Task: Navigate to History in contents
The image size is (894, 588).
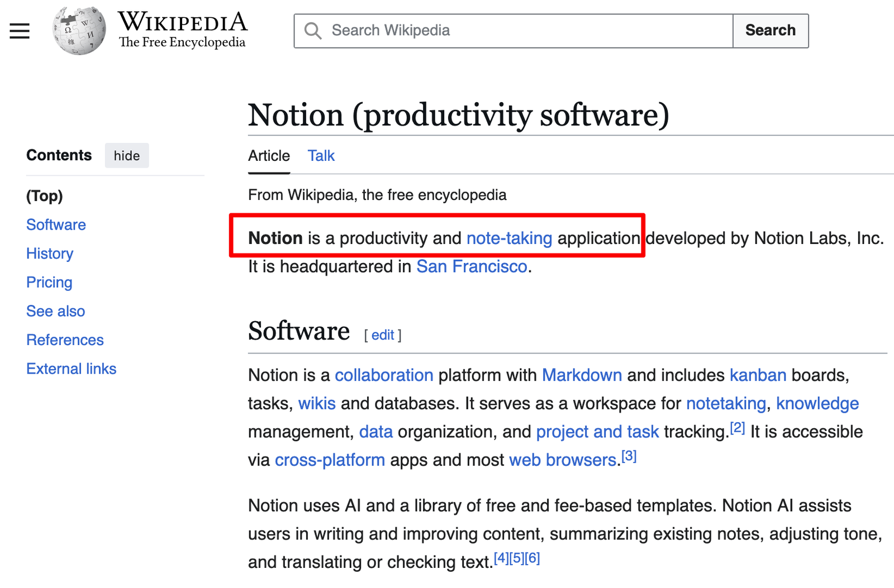Action: click(x=50, y=254)
